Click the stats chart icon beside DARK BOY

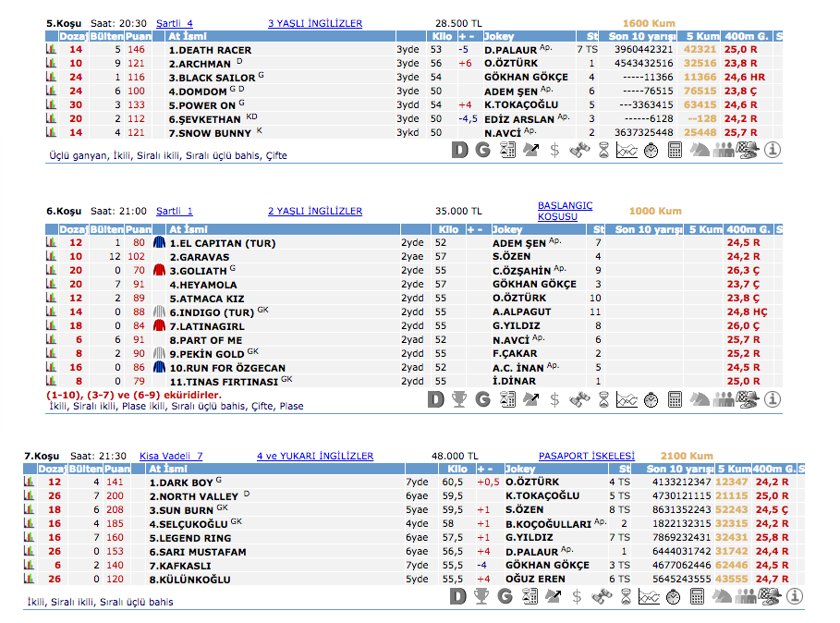click(30, 483)
